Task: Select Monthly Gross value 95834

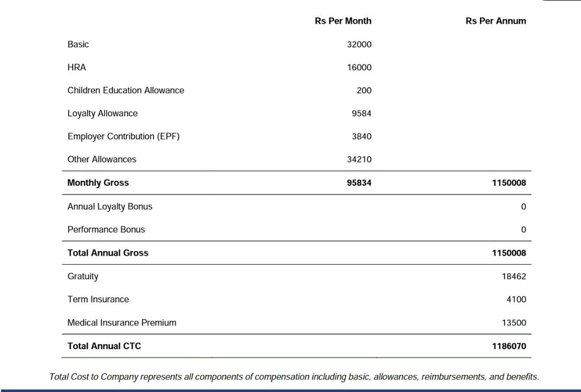Action: point(359,183)
